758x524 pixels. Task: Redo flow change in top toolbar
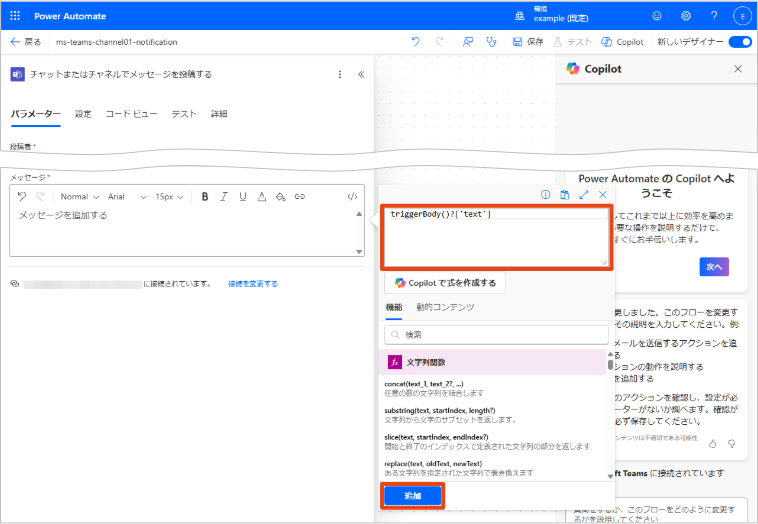439,42
